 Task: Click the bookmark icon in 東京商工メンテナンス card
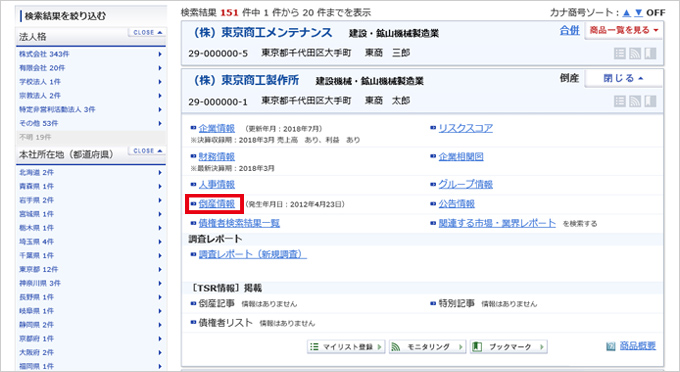pyautogui.click(x=650, y=53)
